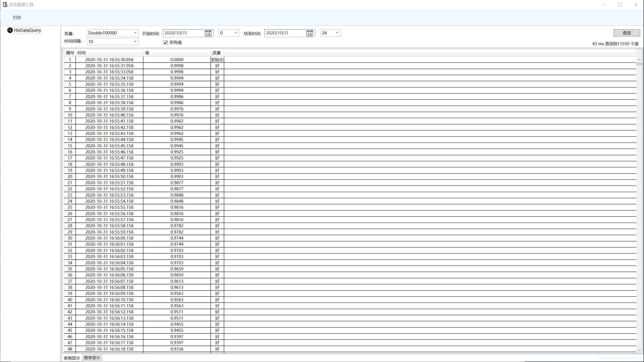This screenshot has height=362, width=644.
Task: Select time cell 2020-10-31 16:56:00.158
Action: pos(109,238)
